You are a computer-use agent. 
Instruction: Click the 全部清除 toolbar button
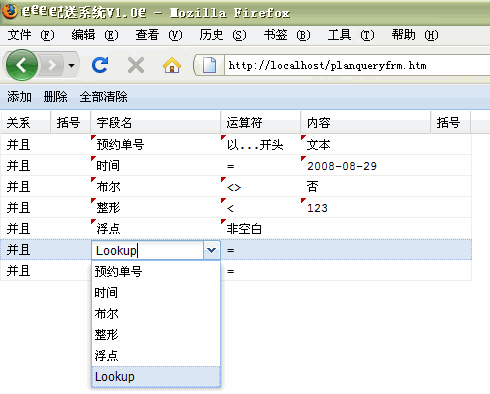(x=103, y=97)
